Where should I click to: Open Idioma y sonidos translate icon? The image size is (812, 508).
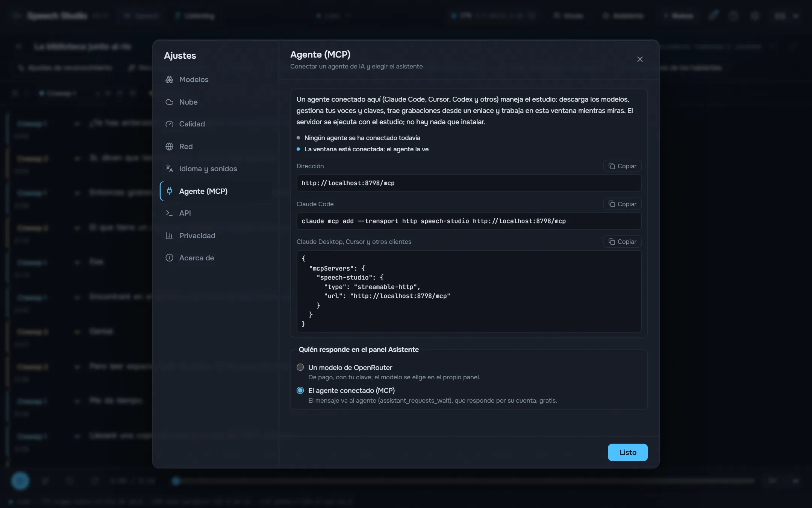170,169
